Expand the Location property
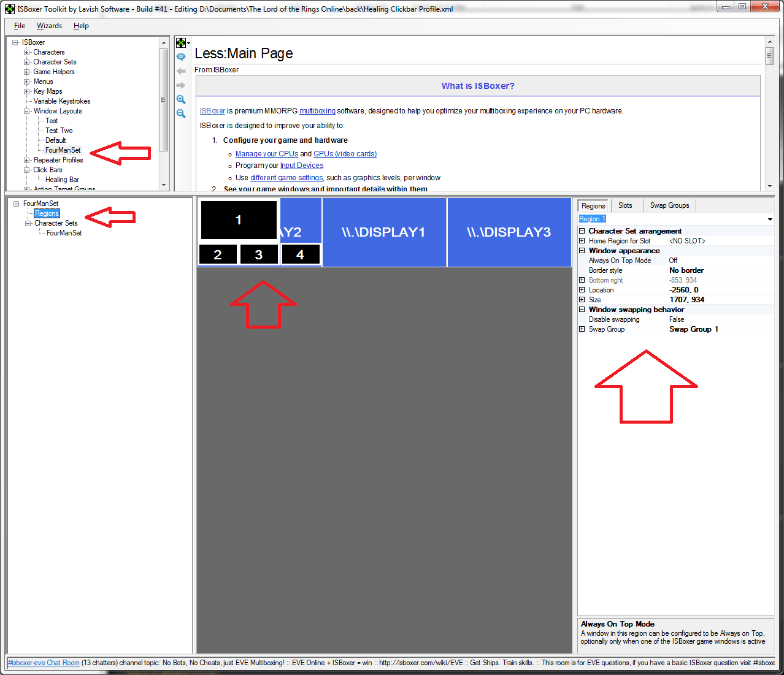784x675 pixels. (x=582, y=290)
